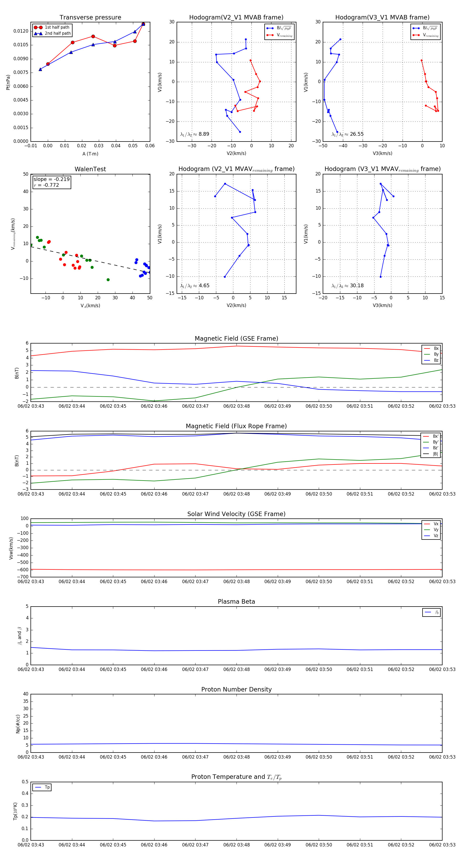Viewport: 473px width, 868px height.
Task: Select the Vx entry in Solar Wind legend
Action: click(x=436, y=524)
